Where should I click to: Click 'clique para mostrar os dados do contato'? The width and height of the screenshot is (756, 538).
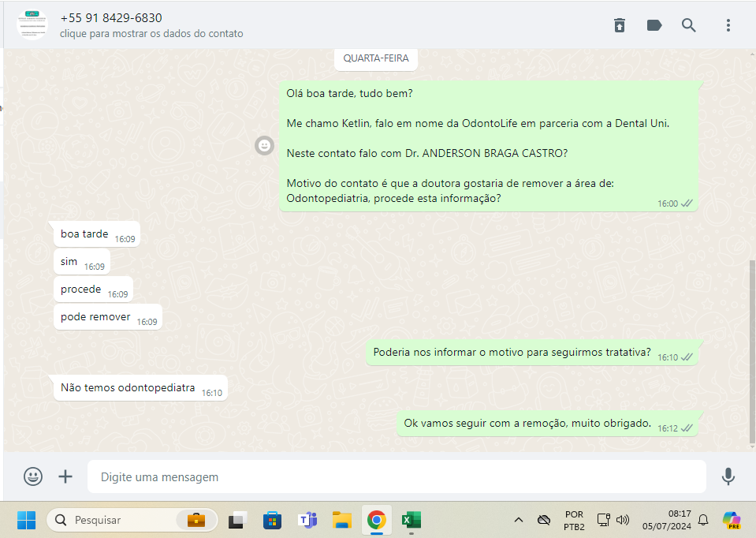[151, 34]
